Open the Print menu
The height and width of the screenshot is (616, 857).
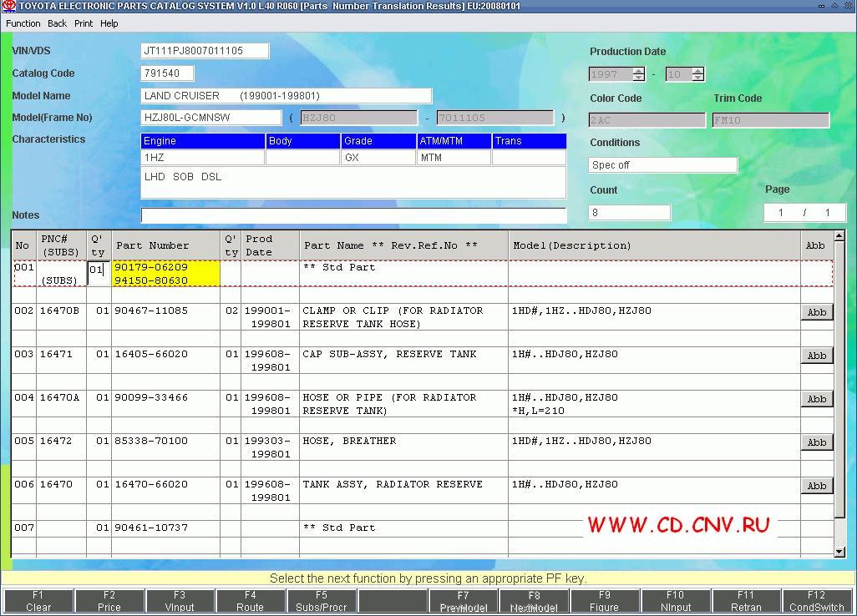coord(84,23)
